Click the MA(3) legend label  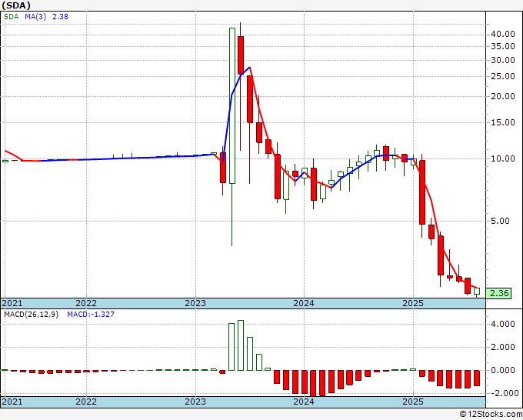tap(35, 17)
